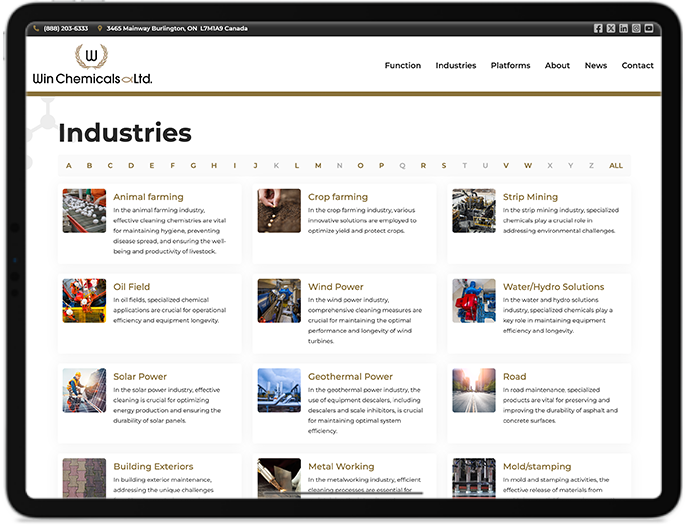686x526 pixels.
Task: Filter industries by letter O
Action: (x=361, y=166)
